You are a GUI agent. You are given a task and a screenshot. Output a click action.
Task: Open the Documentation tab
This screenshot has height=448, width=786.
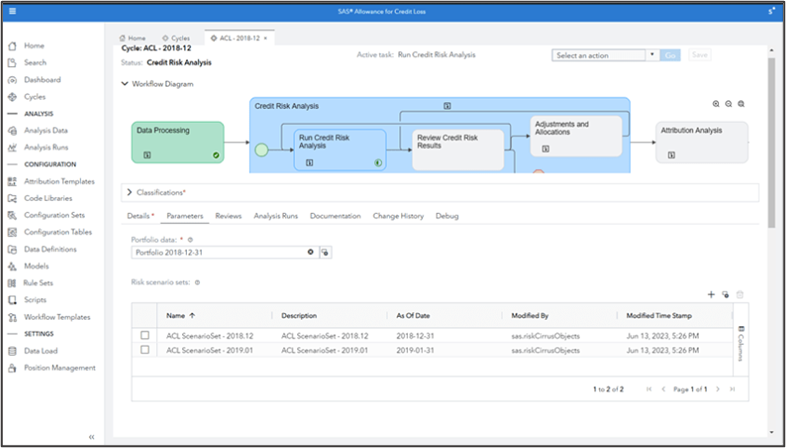pos(335,216)
